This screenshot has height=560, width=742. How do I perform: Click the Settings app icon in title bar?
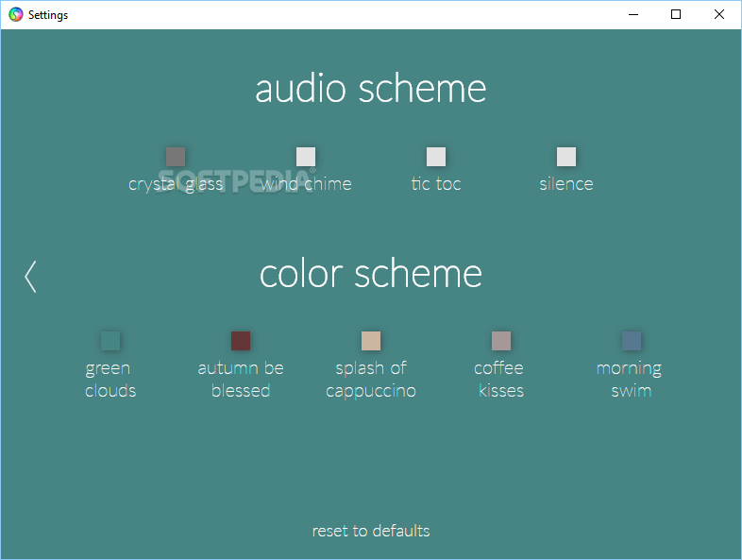pos(16,15)
